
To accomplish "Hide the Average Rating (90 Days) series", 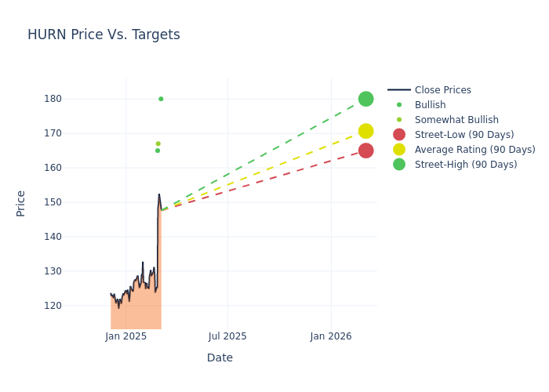I will 474,150.
